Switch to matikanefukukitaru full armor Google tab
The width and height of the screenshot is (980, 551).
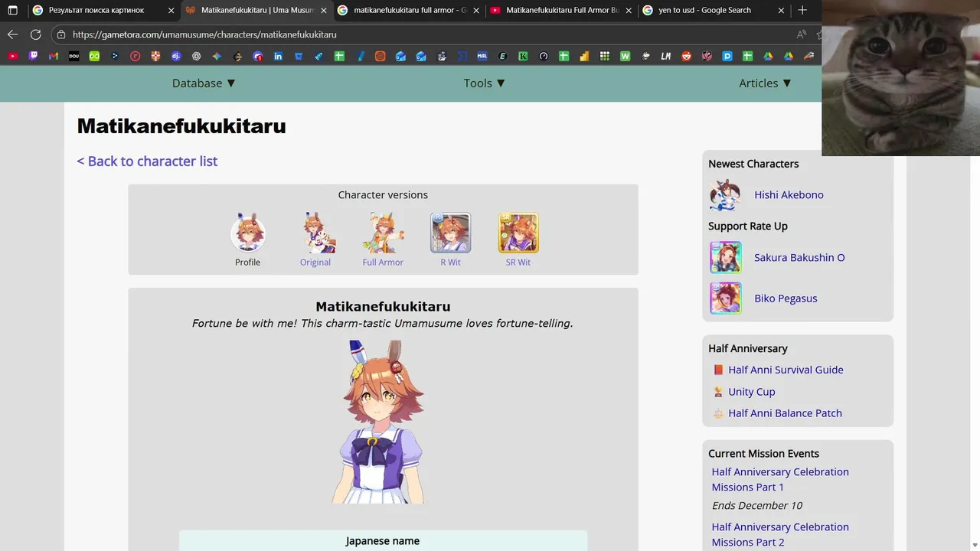coord(410,10)
